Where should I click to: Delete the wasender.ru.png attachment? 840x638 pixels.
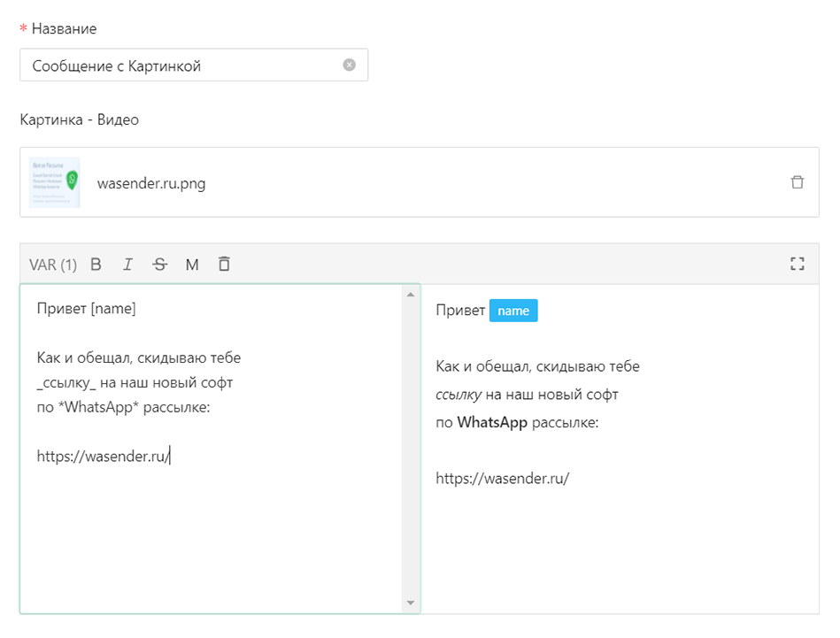pyautogui.click(x=797, y=182)
